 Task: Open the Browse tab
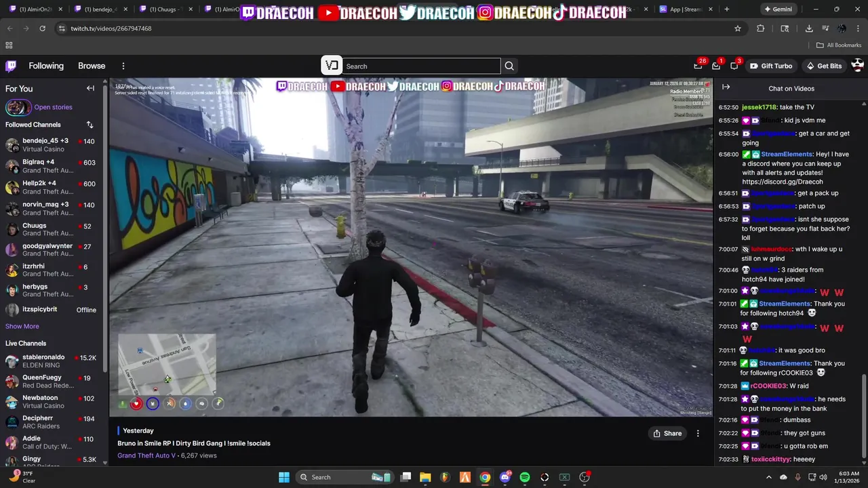click(x=92, y=66)
